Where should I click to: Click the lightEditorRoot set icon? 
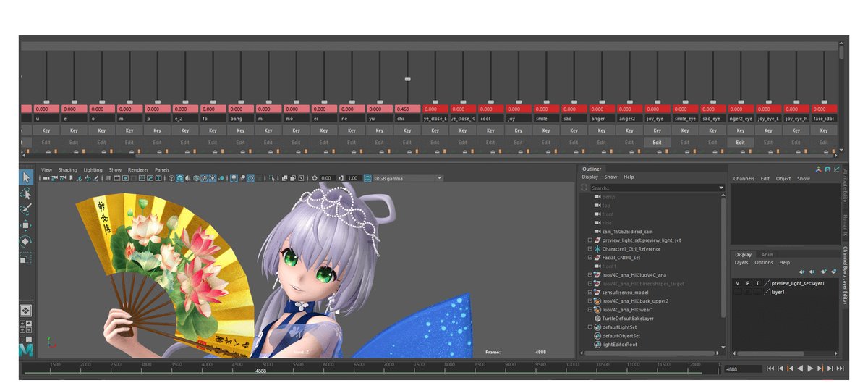[x=597, y=344]
